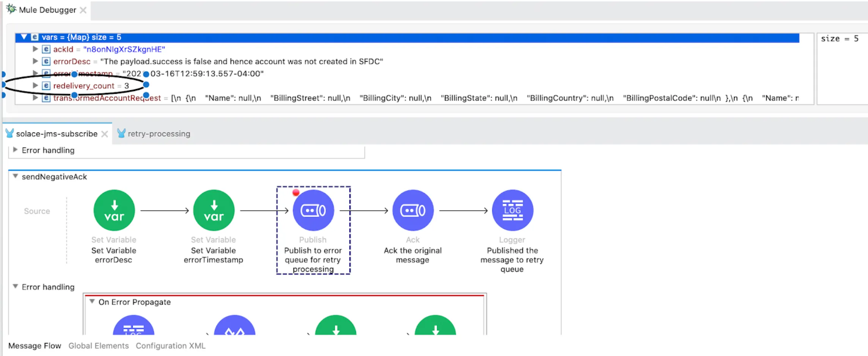The height and width of the screenshot is (356, 868).
Task: Click the solace-jms-subscribe tab Mule icon
Action: pos(10,133)
